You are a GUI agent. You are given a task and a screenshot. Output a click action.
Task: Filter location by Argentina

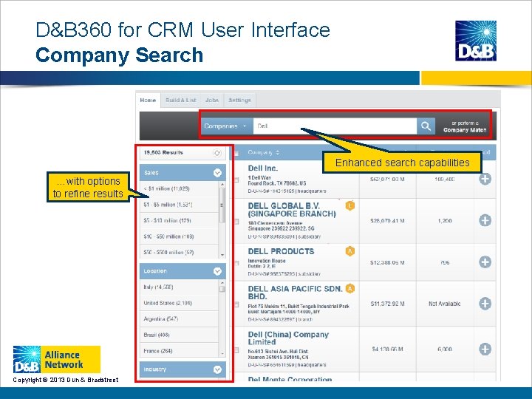(x=179, y=319)
